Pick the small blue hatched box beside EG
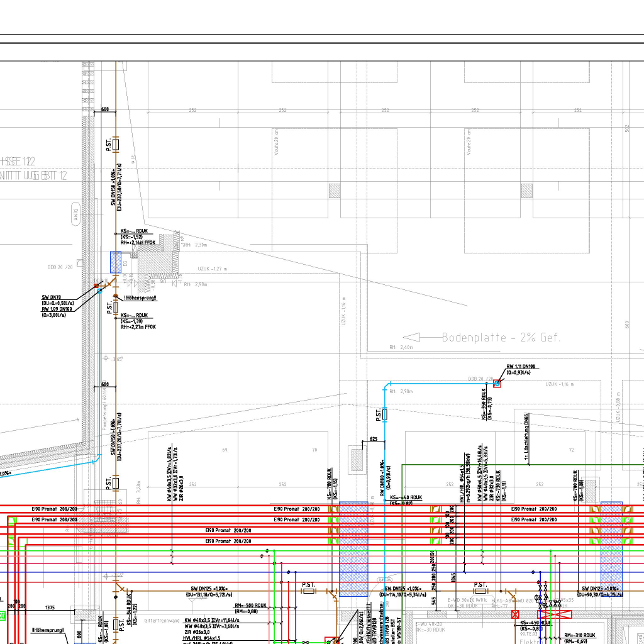 [x=116, y=262]
